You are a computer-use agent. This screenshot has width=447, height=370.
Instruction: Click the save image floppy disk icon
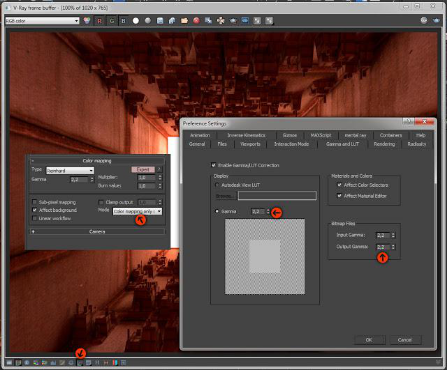(x=160, y=21)
